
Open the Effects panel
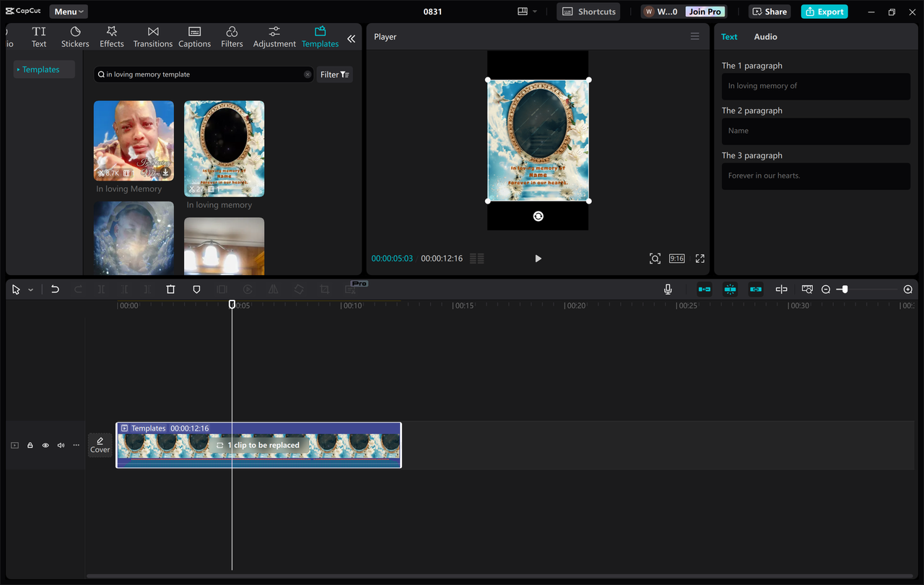tap(111, 36)
